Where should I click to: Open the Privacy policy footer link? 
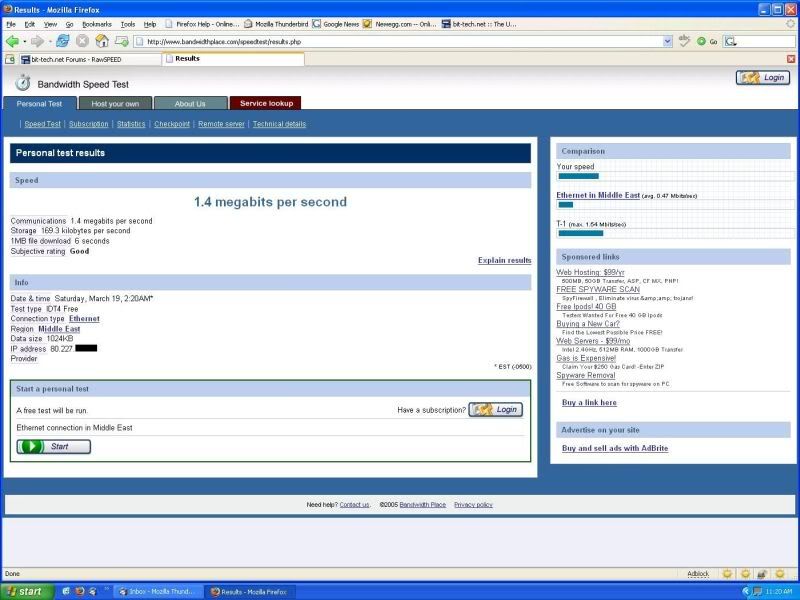click(x=473, y=505)
